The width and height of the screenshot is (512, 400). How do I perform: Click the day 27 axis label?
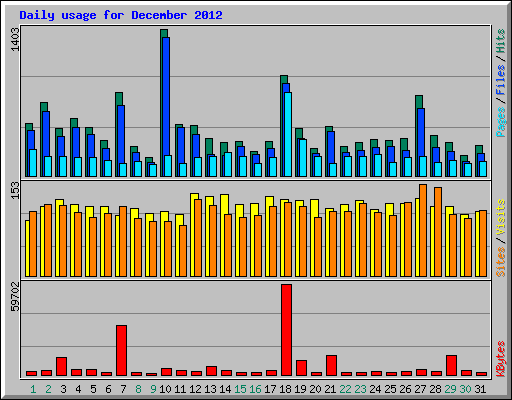420,389
